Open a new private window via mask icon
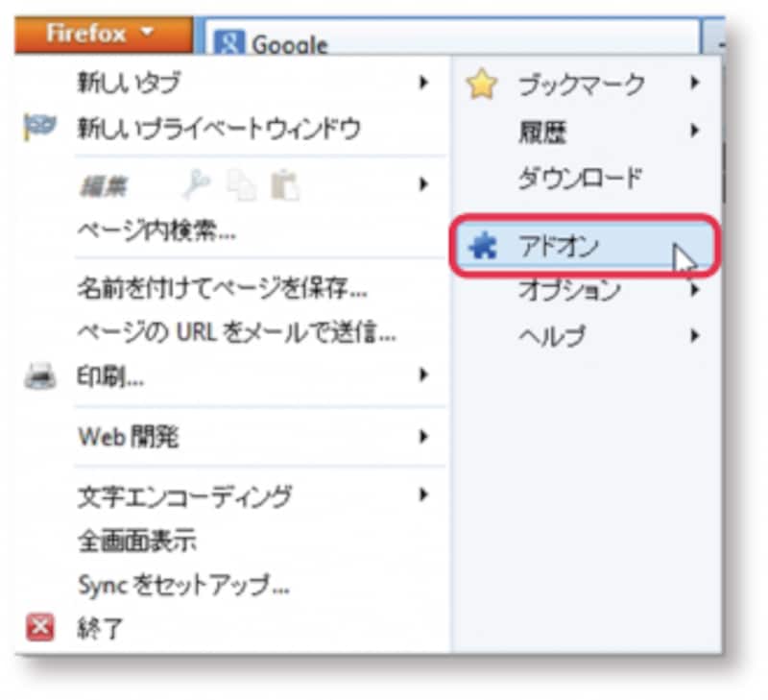768x700 pixels. pyautogui.click(x=40, y=126)
